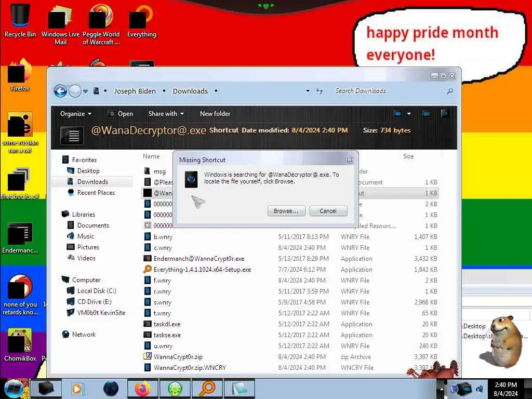Open the address bar history dropdown
Viewport: 532px width, 399px height.
[308, 91]
